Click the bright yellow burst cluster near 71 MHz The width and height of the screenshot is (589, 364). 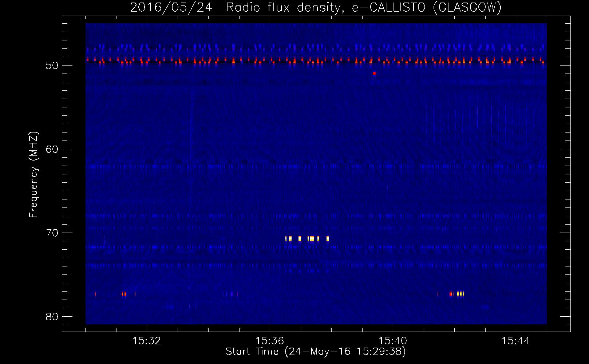(307, 239)
